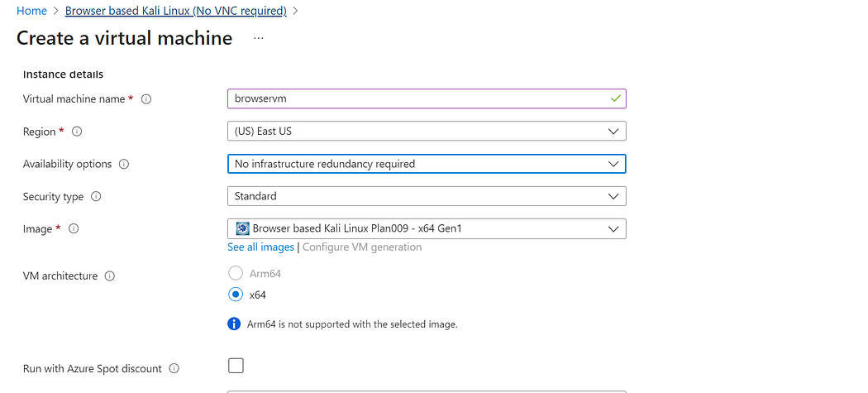
Task: Select the x64 architecture radio button
Action: tap(236, 295)
